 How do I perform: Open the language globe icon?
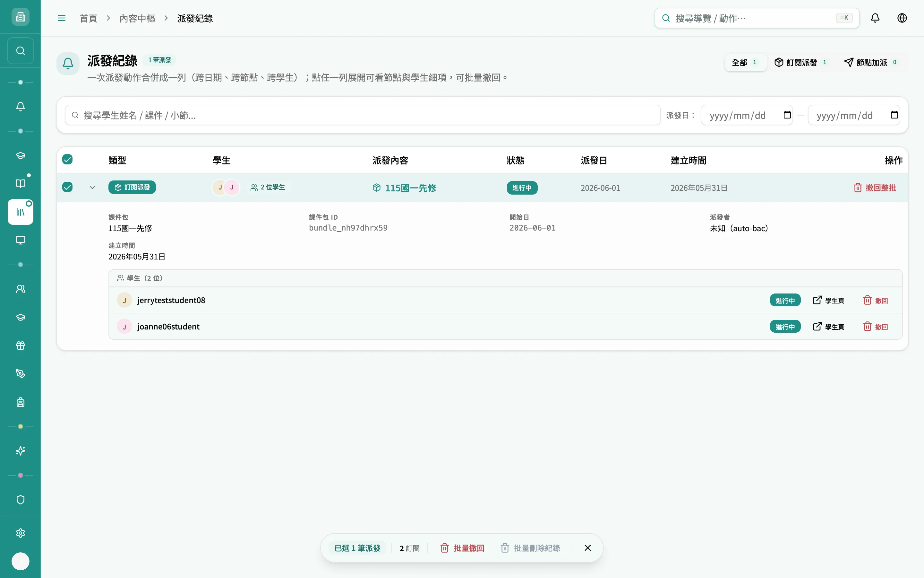(902, 18)
